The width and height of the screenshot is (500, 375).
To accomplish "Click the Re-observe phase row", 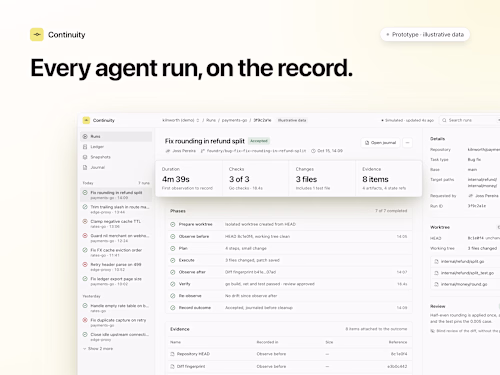I will 289,296.
